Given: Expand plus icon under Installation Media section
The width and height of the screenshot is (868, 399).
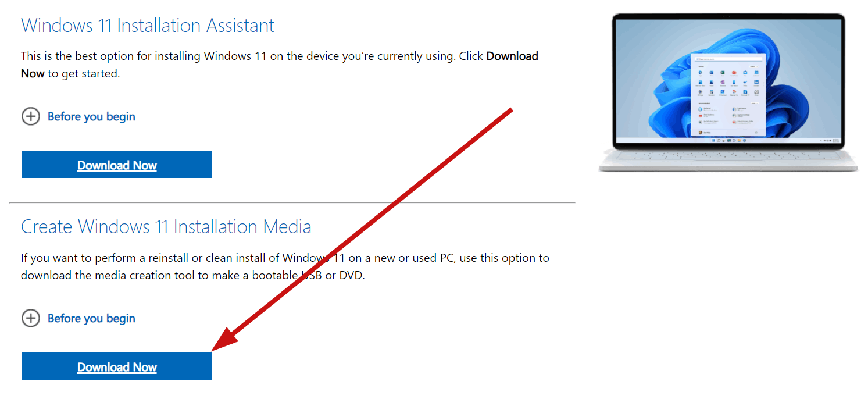Looking at the screenshot, I should pos(31,318).
